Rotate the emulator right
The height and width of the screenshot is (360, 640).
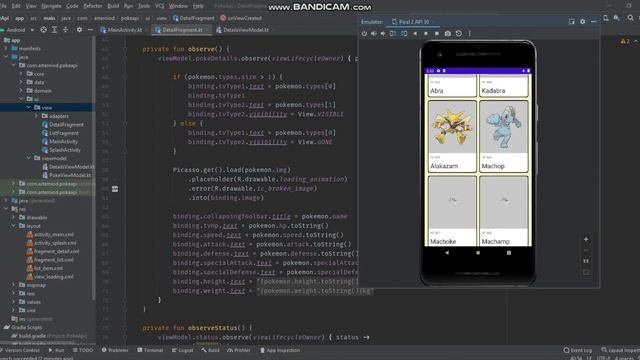tap(404, 33)
